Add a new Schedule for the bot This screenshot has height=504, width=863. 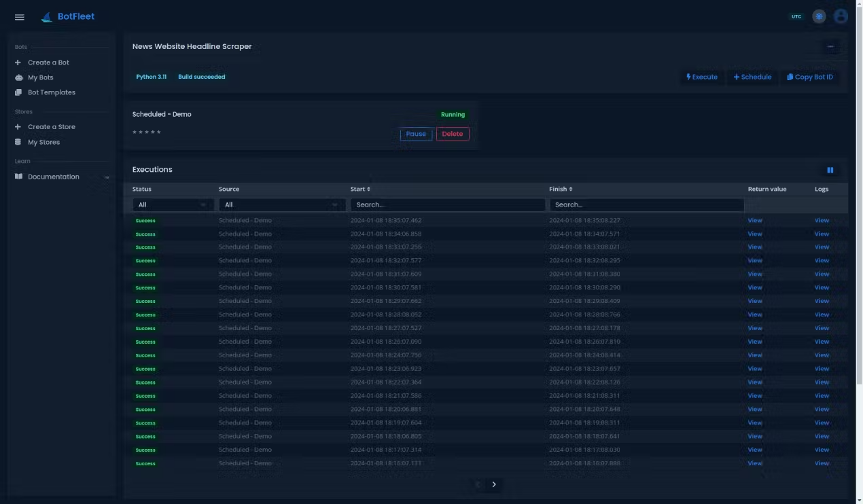click(x=752, y=77)
